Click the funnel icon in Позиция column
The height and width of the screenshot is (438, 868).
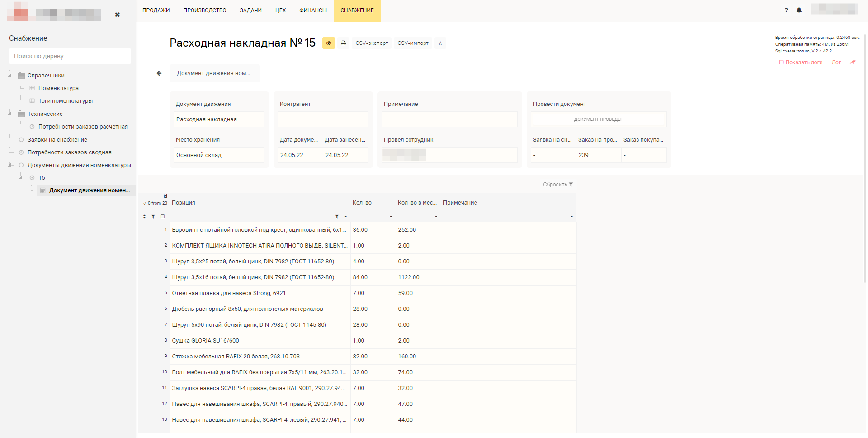click(x=337, y=217)
